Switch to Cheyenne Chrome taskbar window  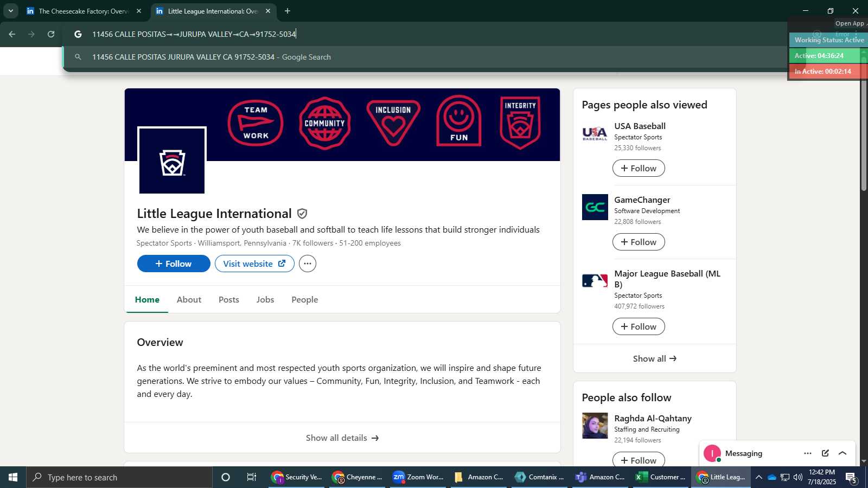(x=358, y=477)
